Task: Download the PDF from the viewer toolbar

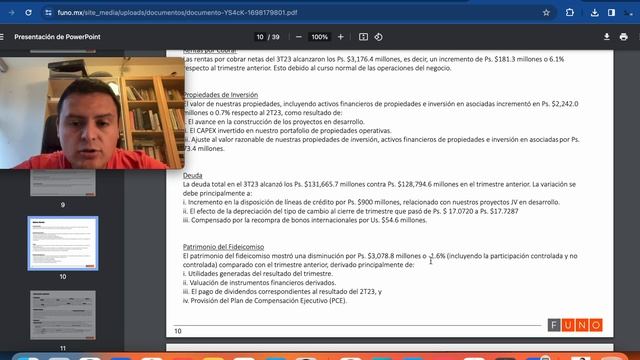Action: coord(607,37)
